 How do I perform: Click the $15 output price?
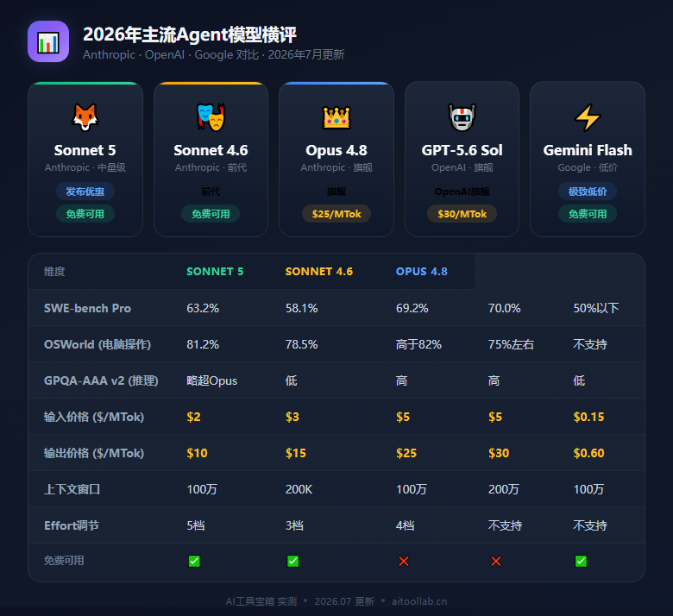point(296,453)
